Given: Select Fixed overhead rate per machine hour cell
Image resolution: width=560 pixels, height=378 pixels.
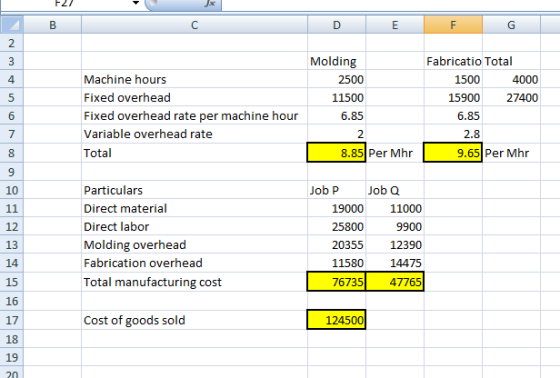Looking at the screenshot, I should coord(194,116).
